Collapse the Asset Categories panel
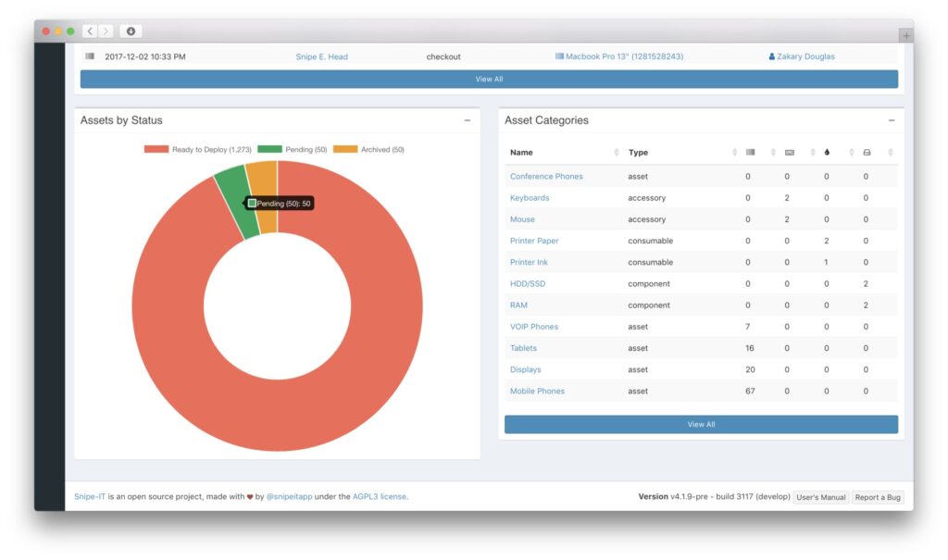The height and width of the screenshot is (560, 948). (x=892, y=119)
